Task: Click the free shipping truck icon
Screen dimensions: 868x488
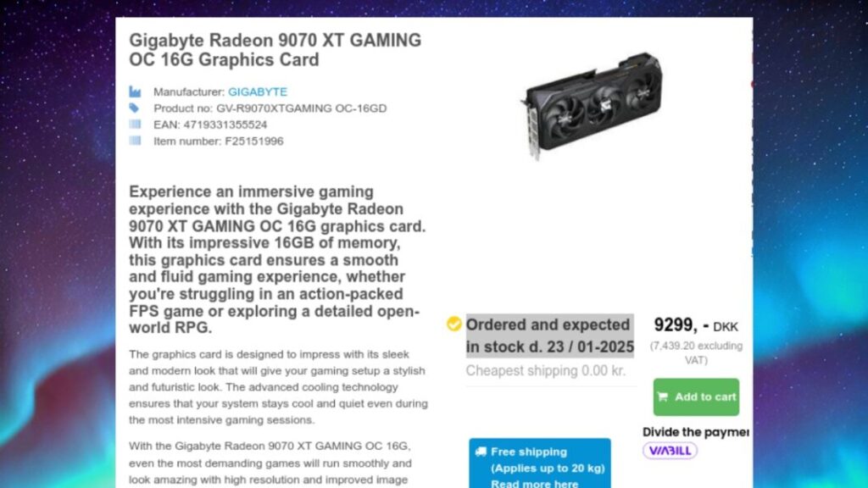Action: pyautogui.click(x=481, y=452)
